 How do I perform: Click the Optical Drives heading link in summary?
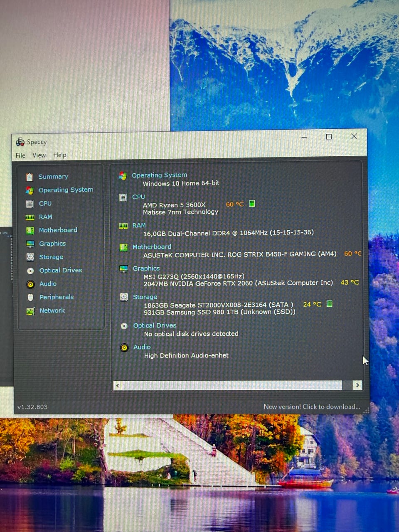click(x=155, y=325)
